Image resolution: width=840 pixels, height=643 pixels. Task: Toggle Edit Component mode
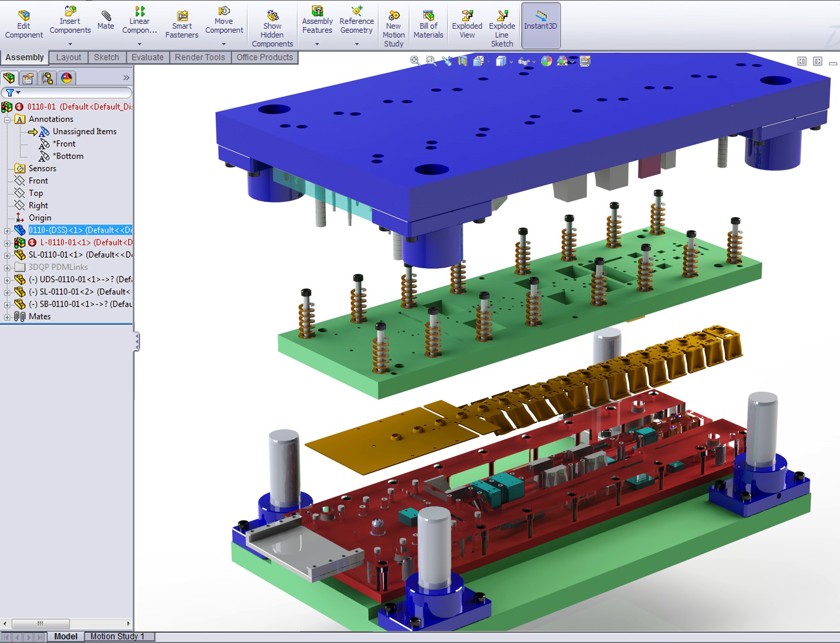click(24, 25)
